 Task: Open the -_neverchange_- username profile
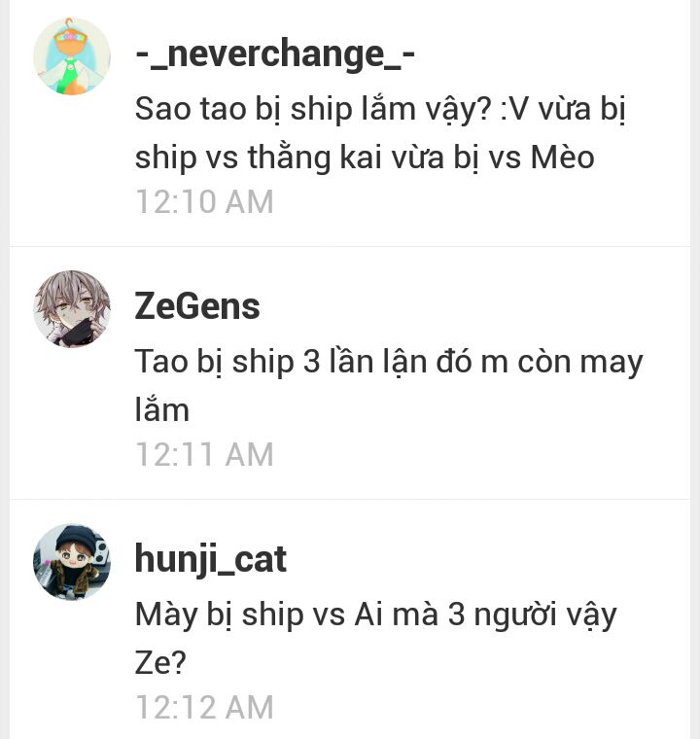[x=275, y=54]
